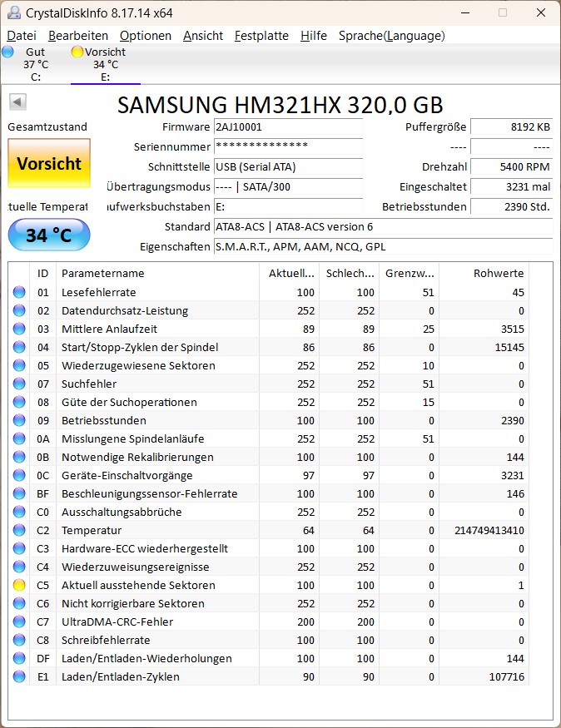Click the CrystalDiskInfo title bar app icon
Screen dimensions: 561x728
tap(14, 12)
